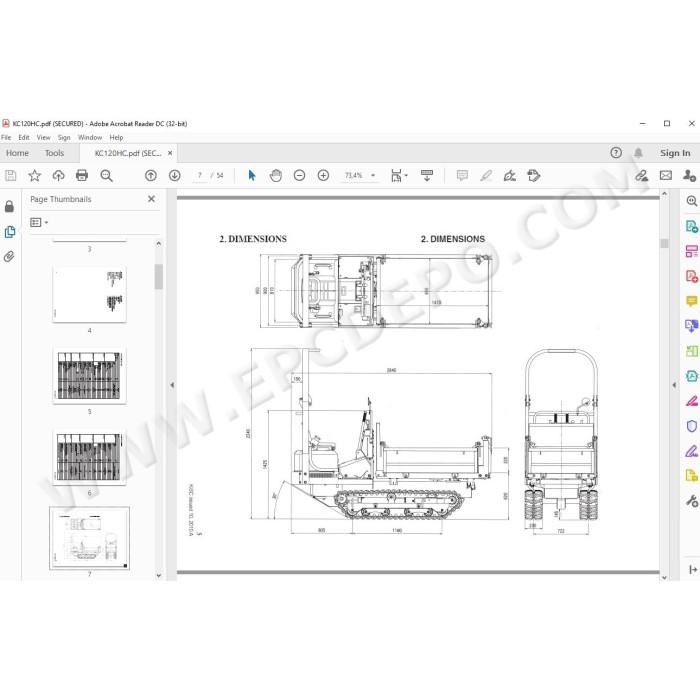700x700 pixels.
Task: Select page 5 thumbnail
Action: [x=89, y=375]
